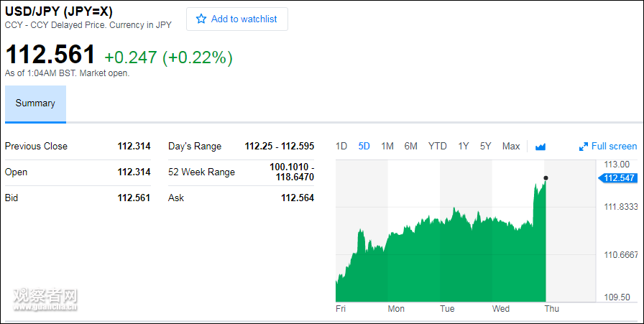Click the Wed label on chart axis
The image size is (644, 324).
501,309
